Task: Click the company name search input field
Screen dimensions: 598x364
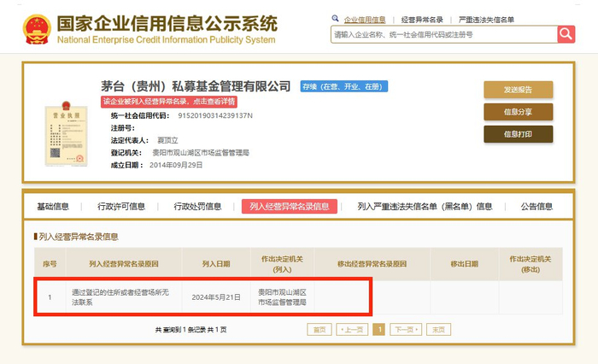Action: (444, 35)
